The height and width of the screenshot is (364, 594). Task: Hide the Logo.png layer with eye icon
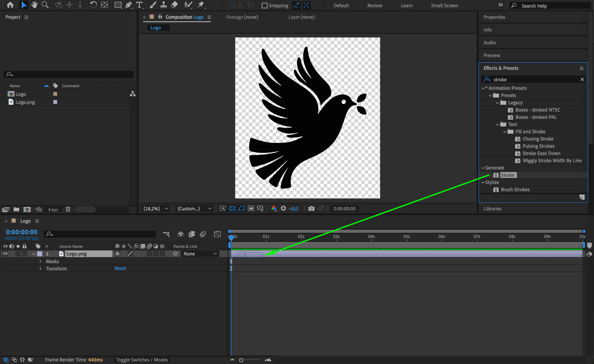5,254
